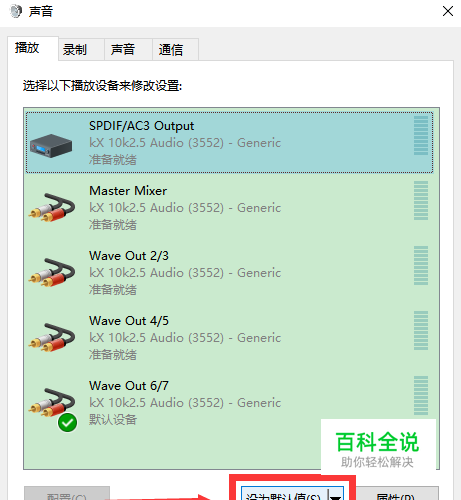
Task: Click the SPDIF/AC3 Output level meter
Action: tap(421, 135)
